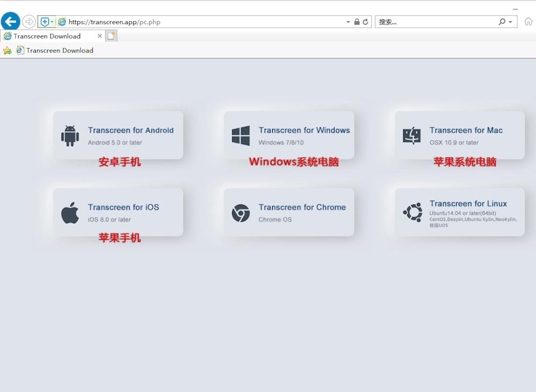The height and width of the screenshot is (392, 536).
Task: Expand the address bar history dropdown
Action: [x=348, y=22]
